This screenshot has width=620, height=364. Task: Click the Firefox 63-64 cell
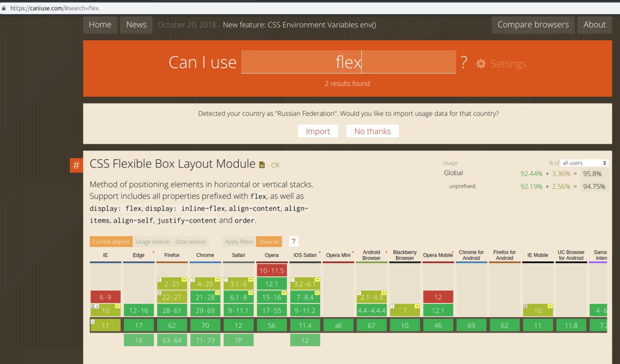(172, 340)
